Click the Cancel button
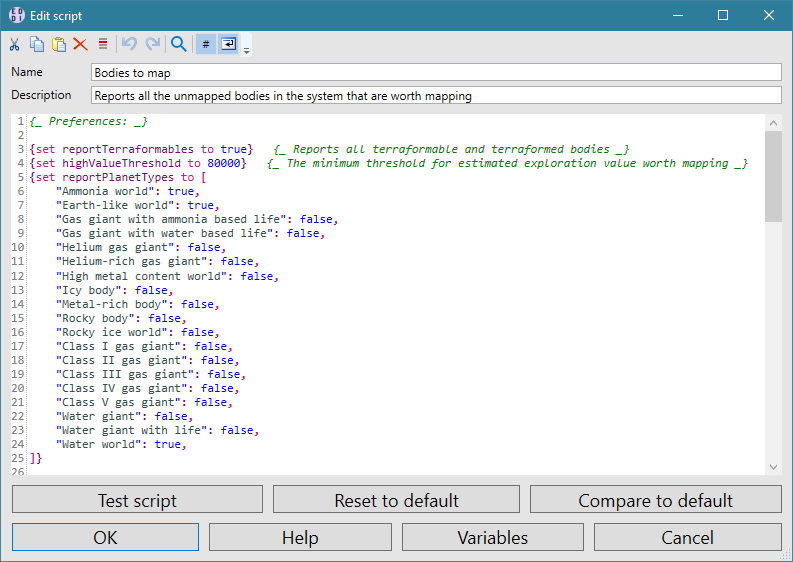Screen dimensions: 793x562 click(687, 537)
